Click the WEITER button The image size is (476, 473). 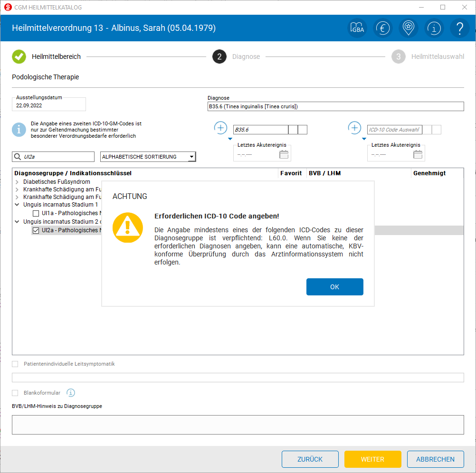coord(372,459)
